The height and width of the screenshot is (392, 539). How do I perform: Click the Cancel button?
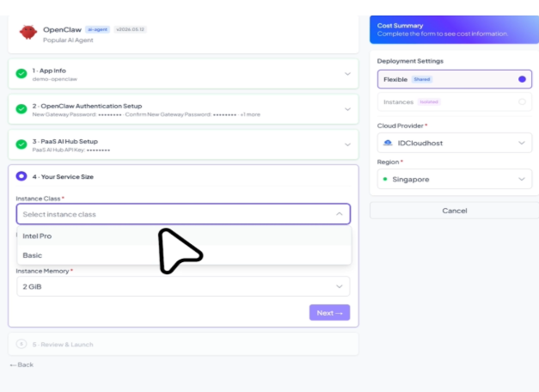455,211
